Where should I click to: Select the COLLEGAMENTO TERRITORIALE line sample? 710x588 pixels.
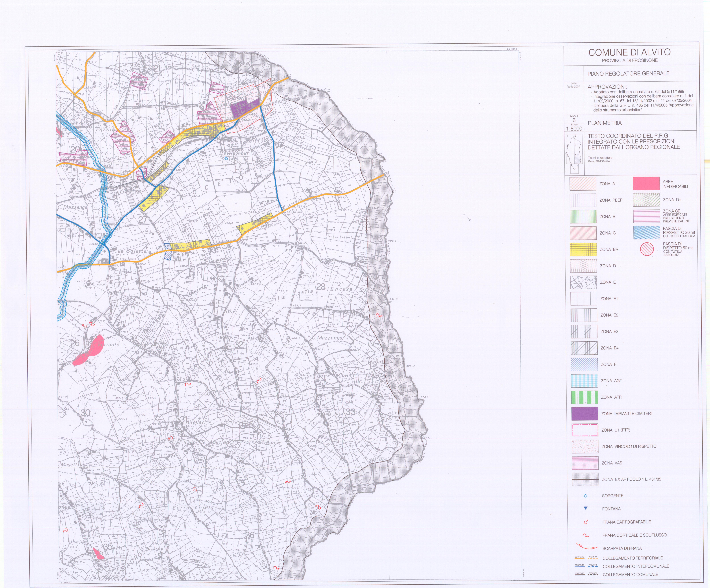tap(586, 558)
